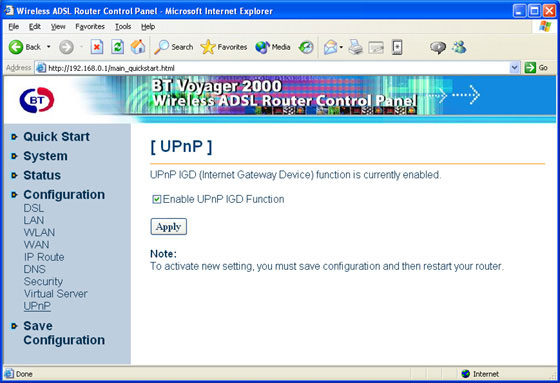Viewport: 560px width, 383px height.
Task: Expand the System section arrow
Action: click(x=14, y=156)
